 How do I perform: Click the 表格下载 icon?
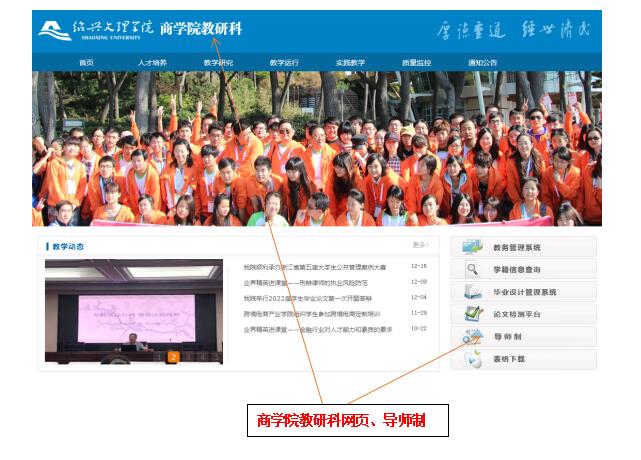tap(471, 359)
